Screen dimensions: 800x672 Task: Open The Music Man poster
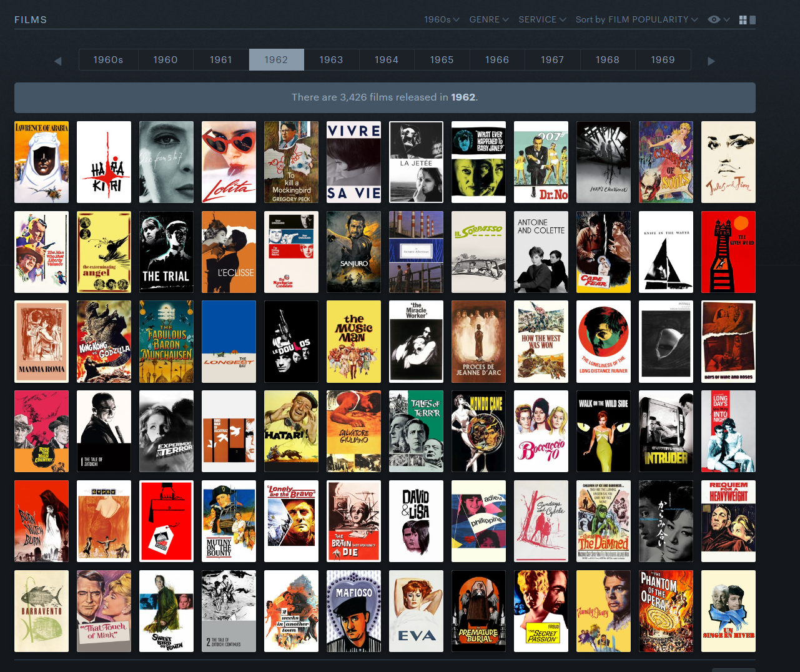pyautogui.click(x=354, y=342)
